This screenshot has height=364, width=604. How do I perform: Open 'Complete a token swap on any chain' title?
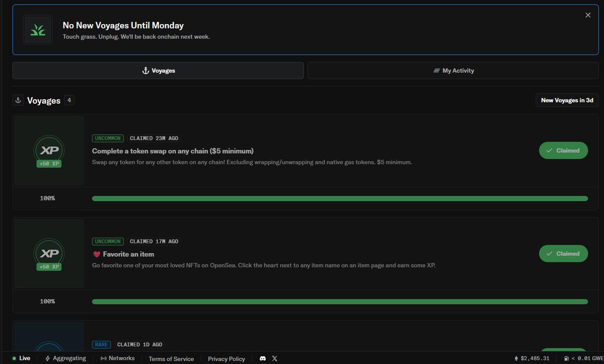point(173,151)
